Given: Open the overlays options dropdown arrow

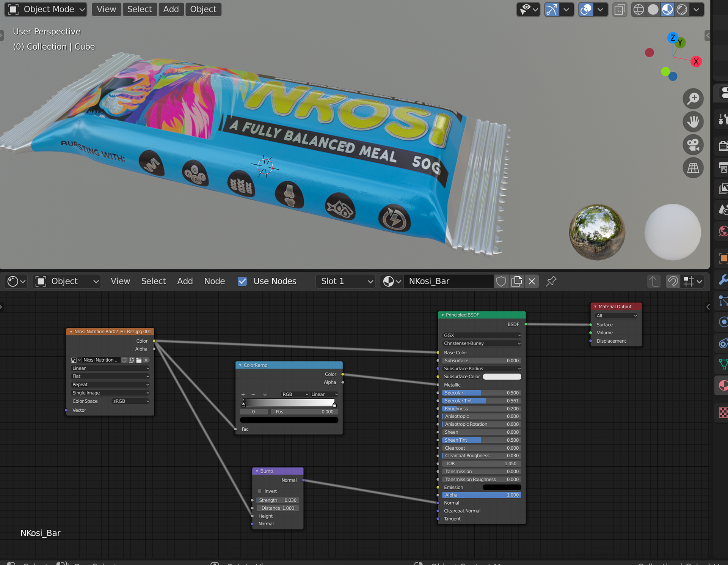Looking at the screenshot, I should (x=600, y=9).
